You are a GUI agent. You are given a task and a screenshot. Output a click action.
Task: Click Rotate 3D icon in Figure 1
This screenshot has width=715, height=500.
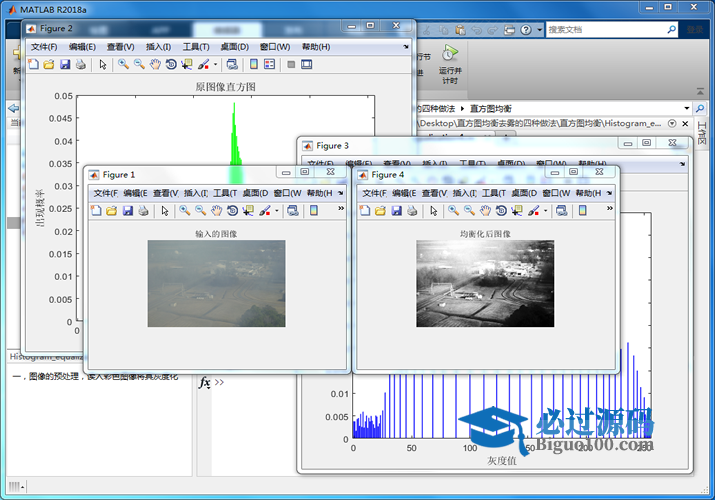pyautogui.click(x=232, y=211)
